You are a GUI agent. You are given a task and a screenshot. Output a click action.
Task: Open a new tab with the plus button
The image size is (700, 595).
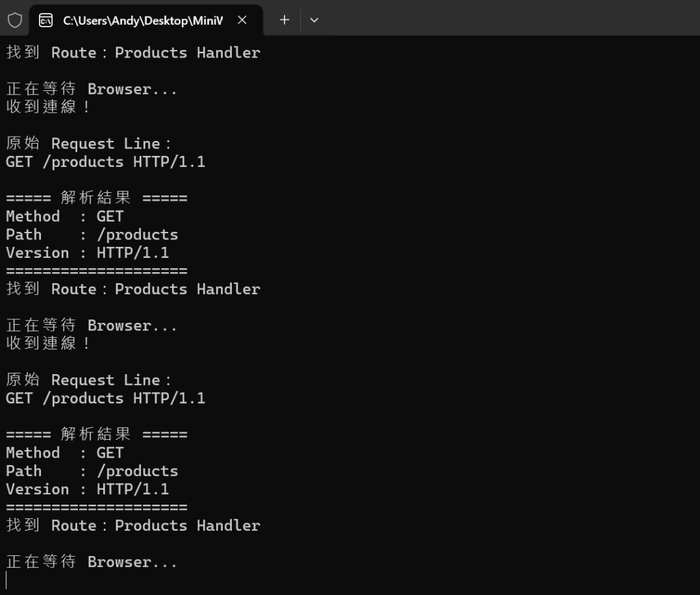pos(284,20)
